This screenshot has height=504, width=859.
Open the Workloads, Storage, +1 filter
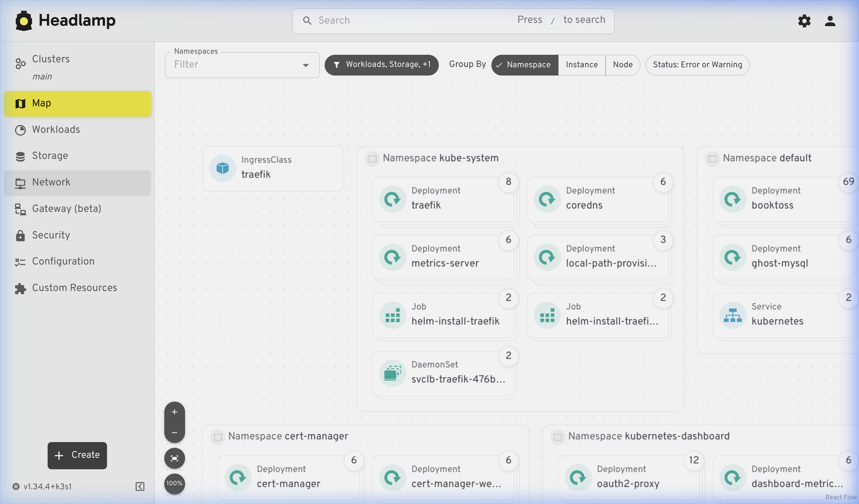tap(382, 65)
